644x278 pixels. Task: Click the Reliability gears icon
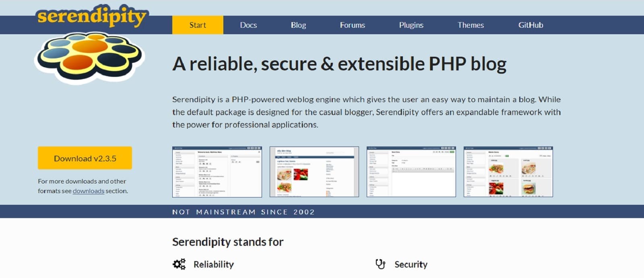(179, 264)
